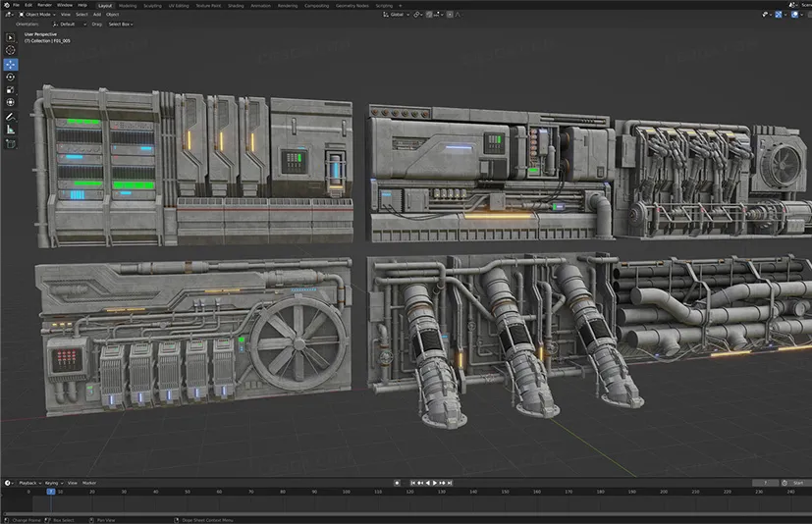The image size is (812, 524).
Task: Select the Measure tool
Action: [11, 130]
